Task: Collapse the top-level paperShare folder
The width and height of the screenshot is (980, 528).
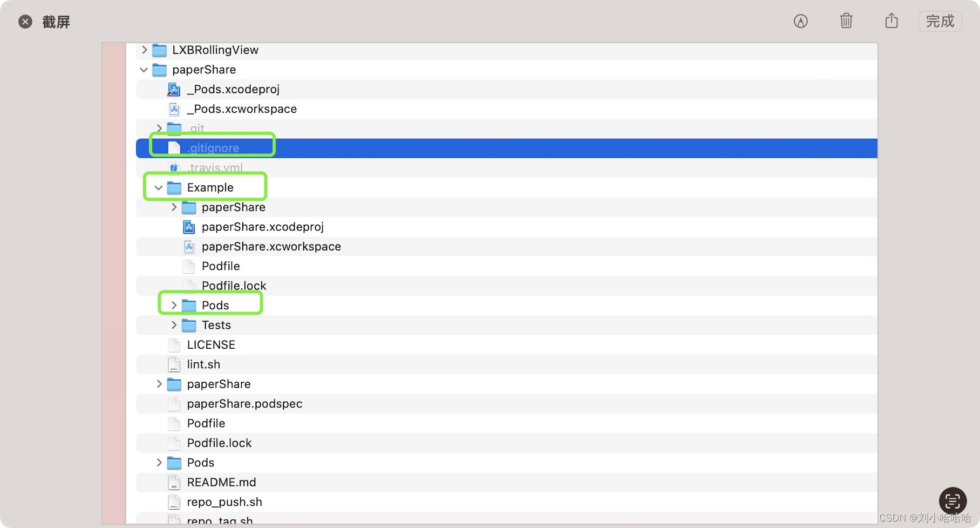Action: (144, 70)
